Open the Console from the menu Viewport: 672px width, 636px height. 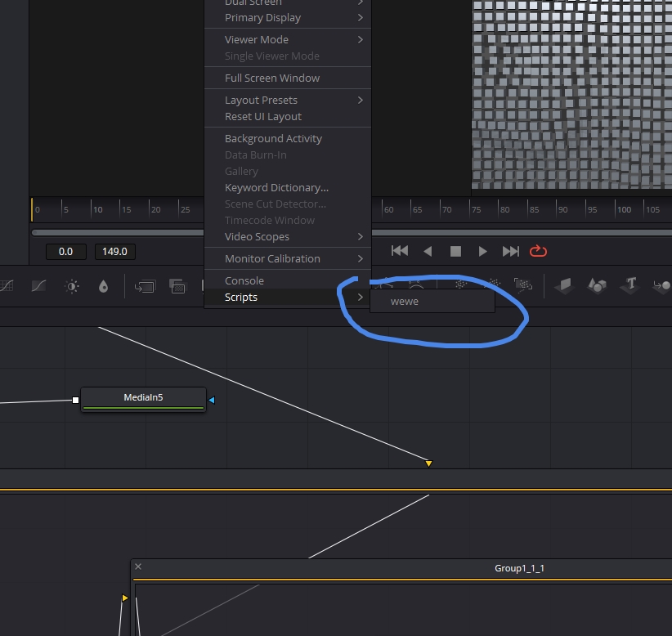pos(288,280)
